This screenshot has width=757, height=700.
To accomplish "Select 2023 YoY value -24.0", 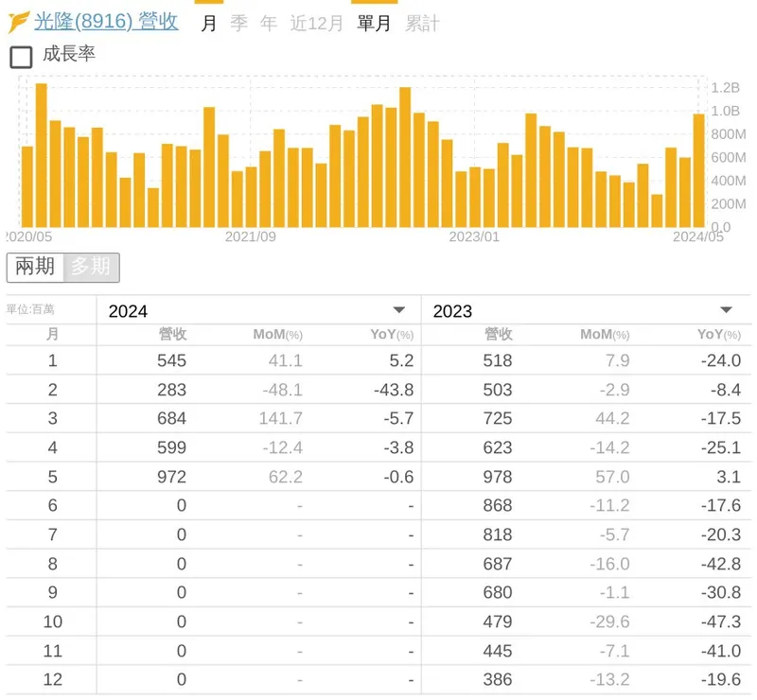I will coord(721,360).
